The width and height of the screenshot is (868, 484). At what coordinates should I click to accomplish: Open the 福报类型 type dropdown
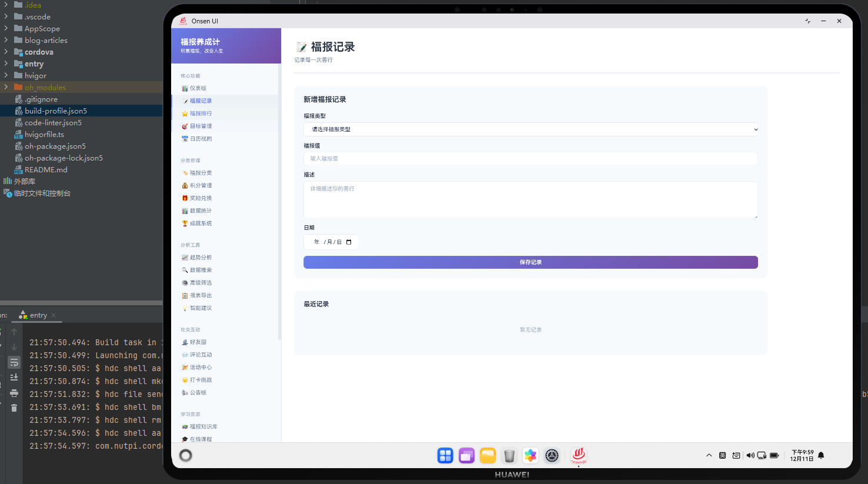click(530, 129)
